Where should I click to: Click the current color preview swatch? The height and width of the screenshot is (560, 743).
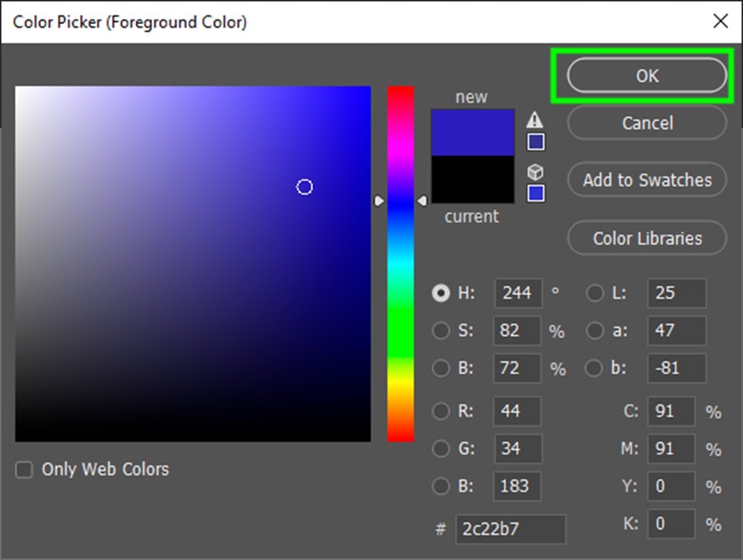(x=472, y=178)
